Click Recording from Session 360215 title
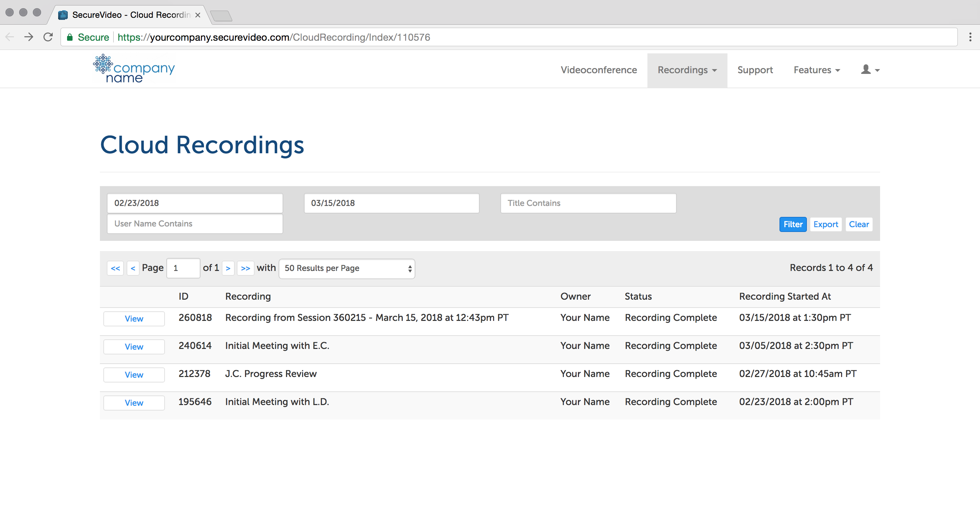980x507 pixels. point(367,317)
